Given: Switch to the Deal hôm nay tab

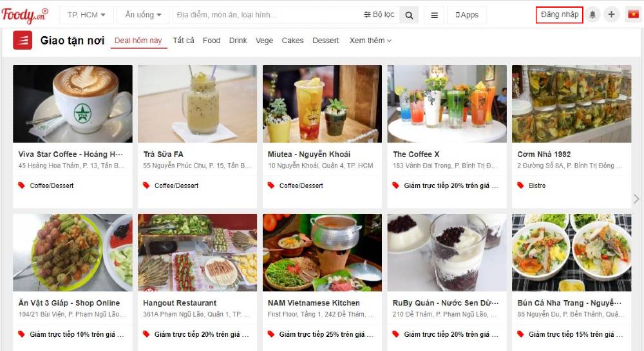Looking at the screenshot, I should [138, 41].
